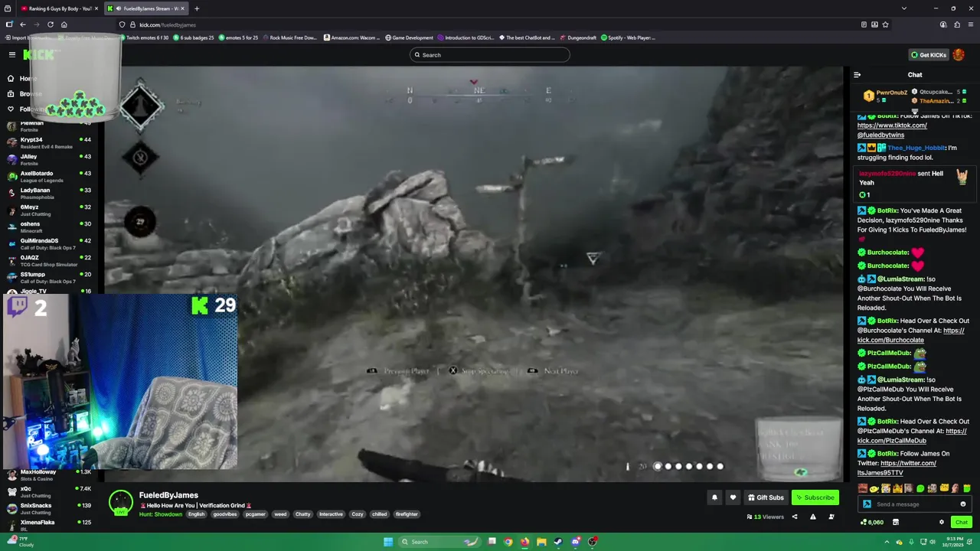Viewport: 980px width, 551px height.
Task: Expand the browser tab list dropdown
Action: click(x=904, y=8)
